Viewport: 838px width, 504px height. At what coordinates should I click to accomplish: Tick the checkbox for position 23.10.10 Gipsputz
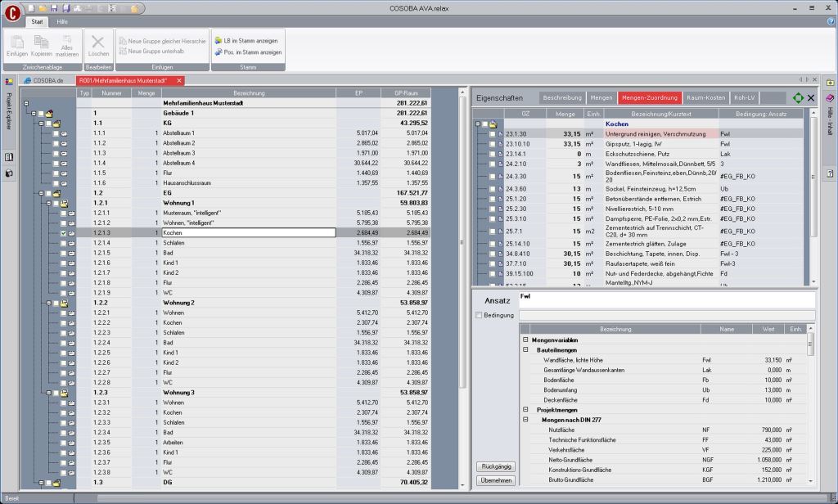coord(493,143)
